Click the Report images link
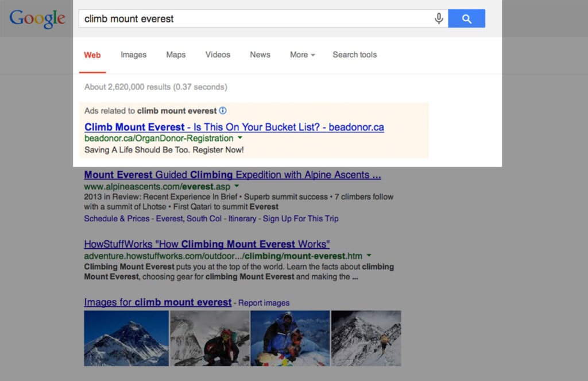The width and height of the screenshot is (588, 381). (x=264, y=303)
